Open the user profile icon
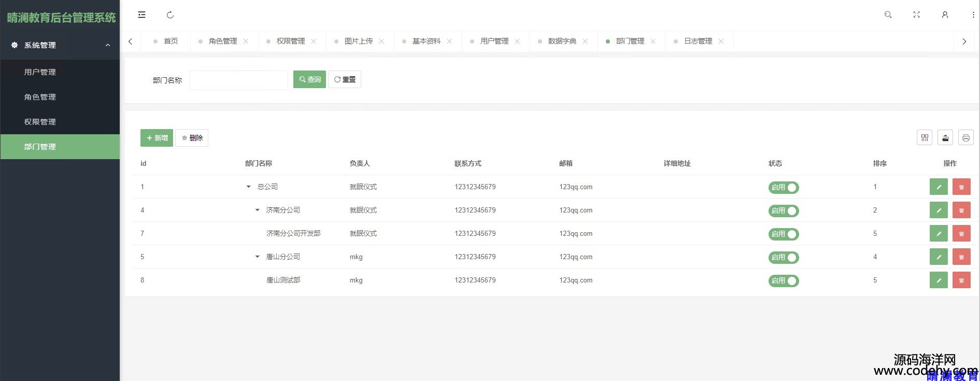Image resolution: width=980 pixels, height=381 pixels. (x=945, y=15)
